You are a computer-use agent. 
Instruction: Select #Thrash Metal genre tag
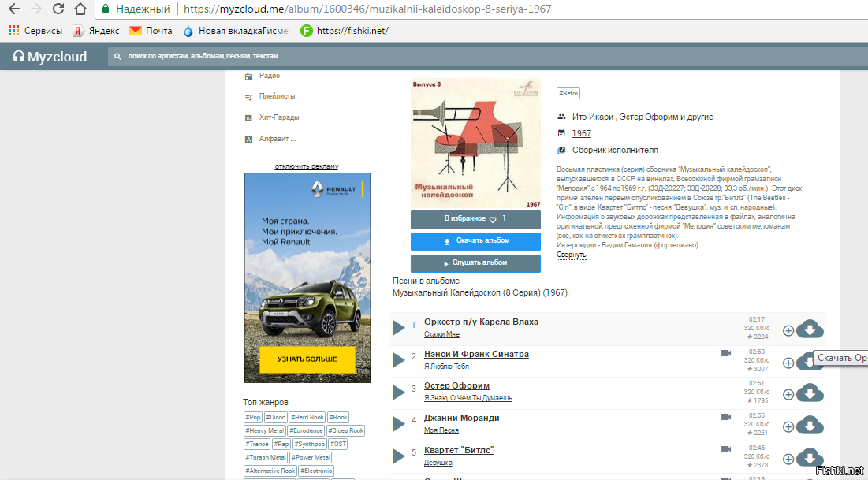[266, 457]
